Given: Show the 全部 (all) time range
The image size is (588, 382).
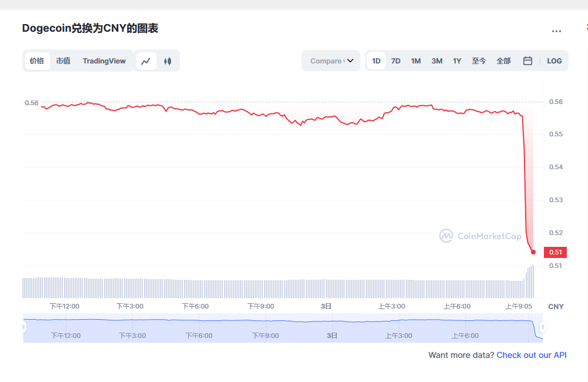Looking at the screenshot, I should click(x=503, y=61).
